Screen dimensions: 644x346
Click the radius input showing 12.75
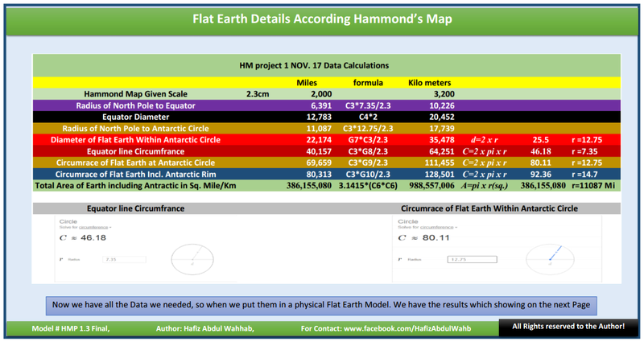(x=473, y=259)
